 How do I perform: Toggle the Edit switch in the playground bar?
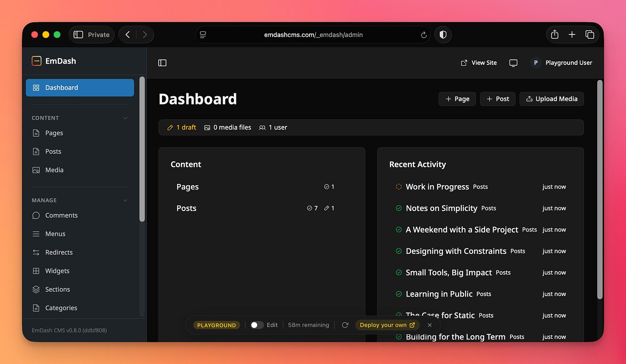[x=256, y=325]
